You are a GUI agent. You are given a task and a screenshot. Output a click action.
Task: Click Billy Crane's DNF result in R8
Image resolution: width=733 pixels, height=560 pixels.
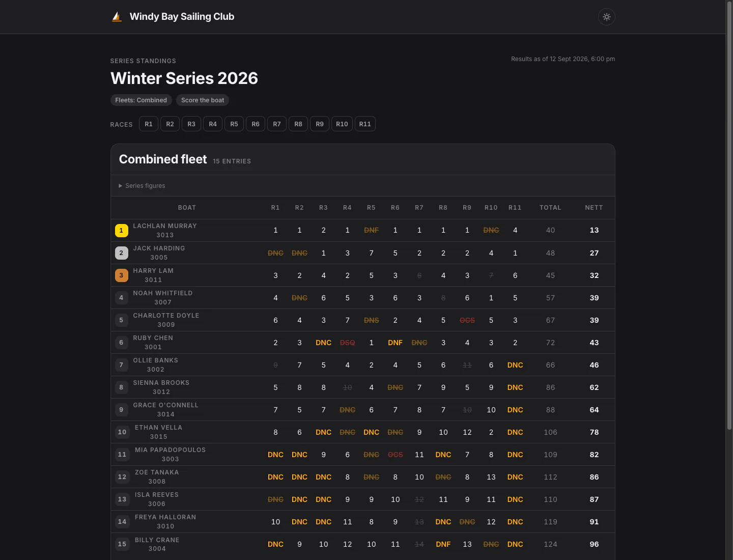443,544
